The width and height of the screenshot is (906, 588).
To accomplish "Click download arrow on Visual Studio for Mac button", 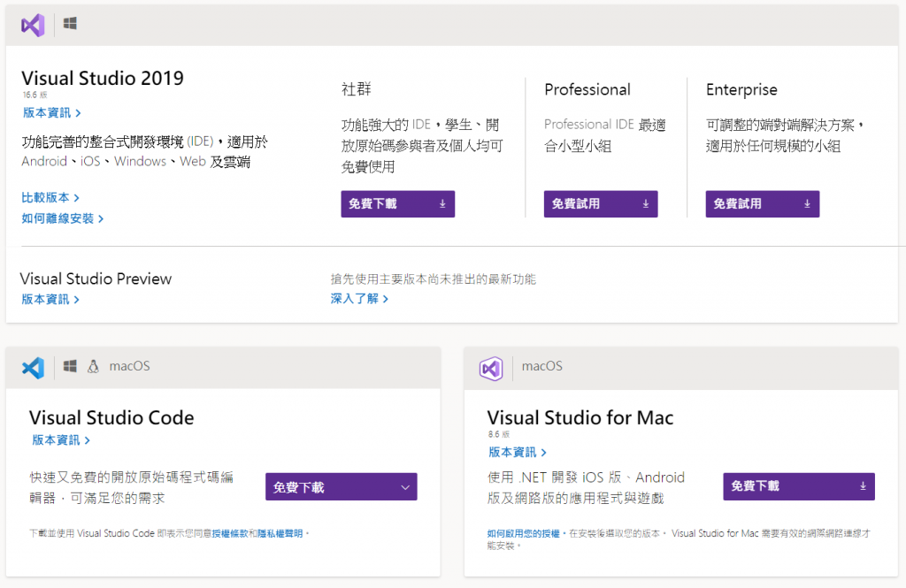I will (x=863, y=486).
